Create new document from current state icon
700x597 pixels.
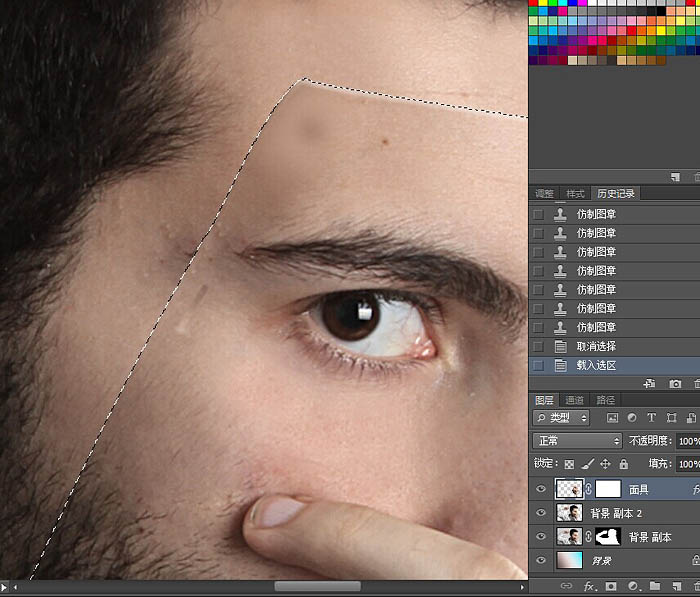click(649, 384)
